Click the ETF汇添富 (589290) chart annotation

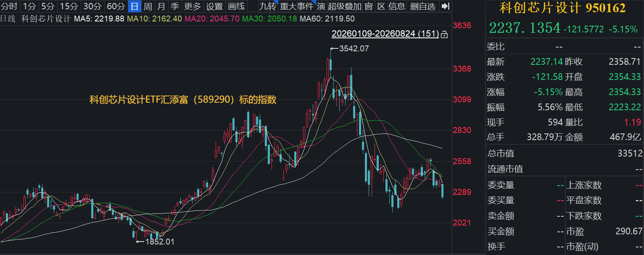click(x=183, y=100)
